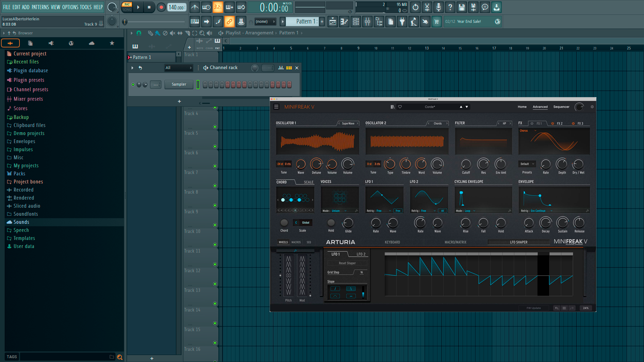Expand the Packs folder in browser
The width and height of the screenshot is (644, 362).
coord(19,173)
